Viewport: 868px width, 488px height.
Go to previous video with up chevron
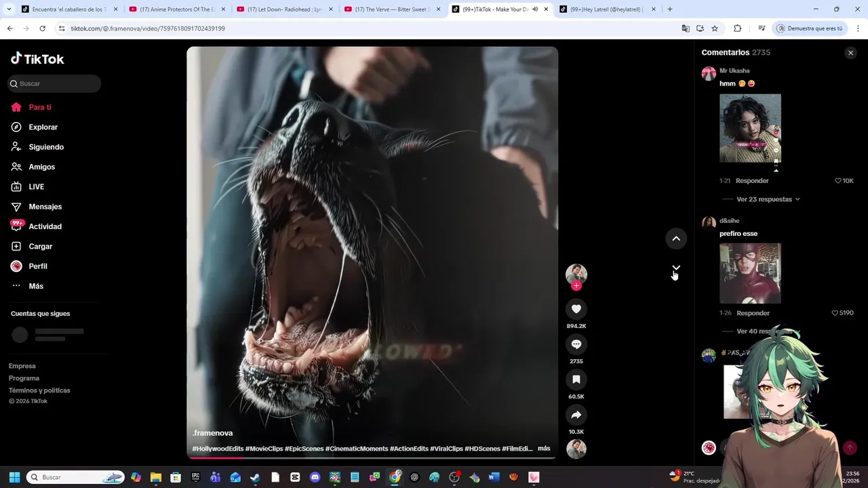pos(676,239)
